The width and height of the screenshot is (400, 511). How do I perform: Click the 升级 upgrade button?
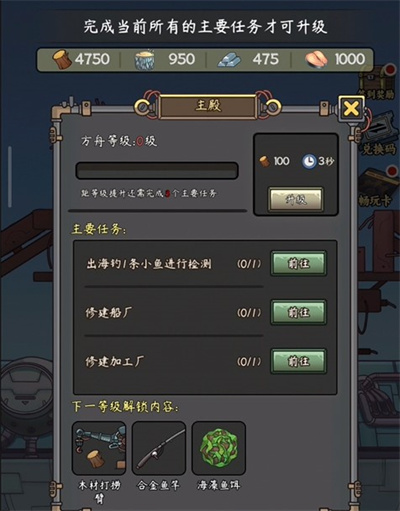coord(296,199)
